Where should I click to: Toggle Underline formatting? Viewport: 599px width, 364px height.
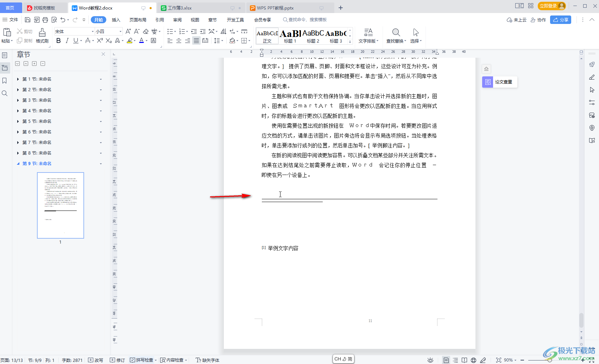coord(76,40)
